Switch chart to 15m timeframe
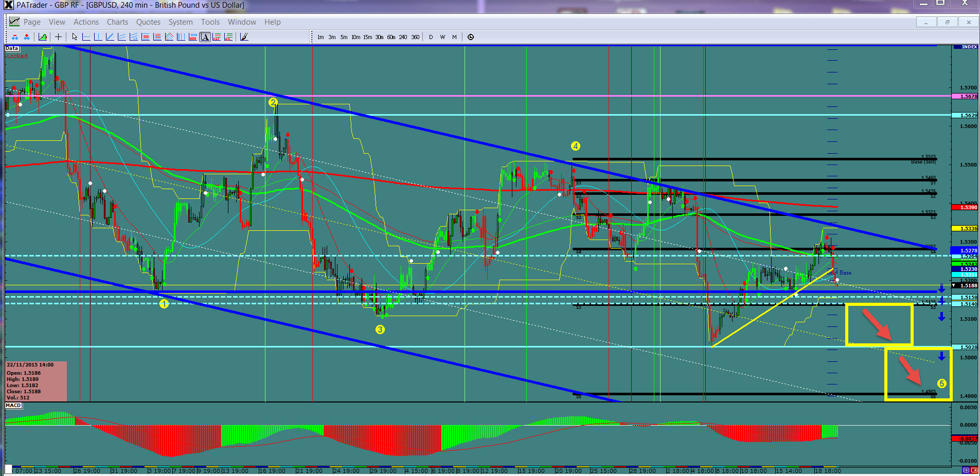 coord(367,37)
